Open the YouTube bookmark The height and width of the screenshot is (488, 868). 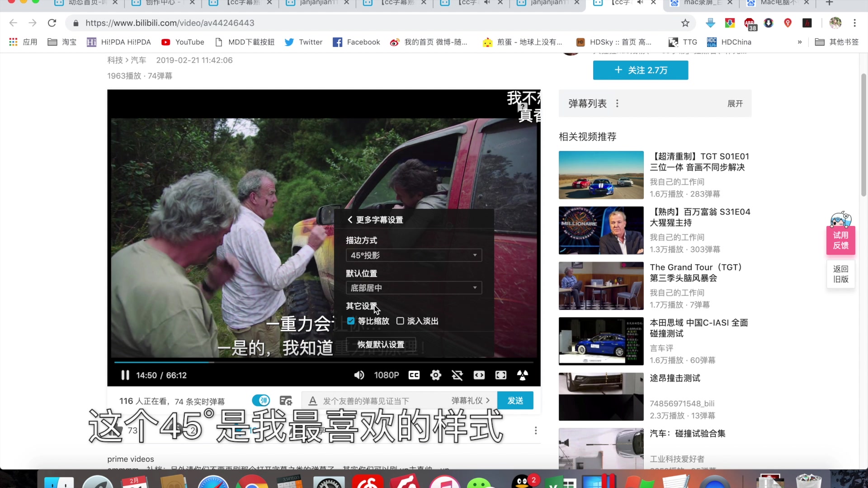tap(183, 42)
